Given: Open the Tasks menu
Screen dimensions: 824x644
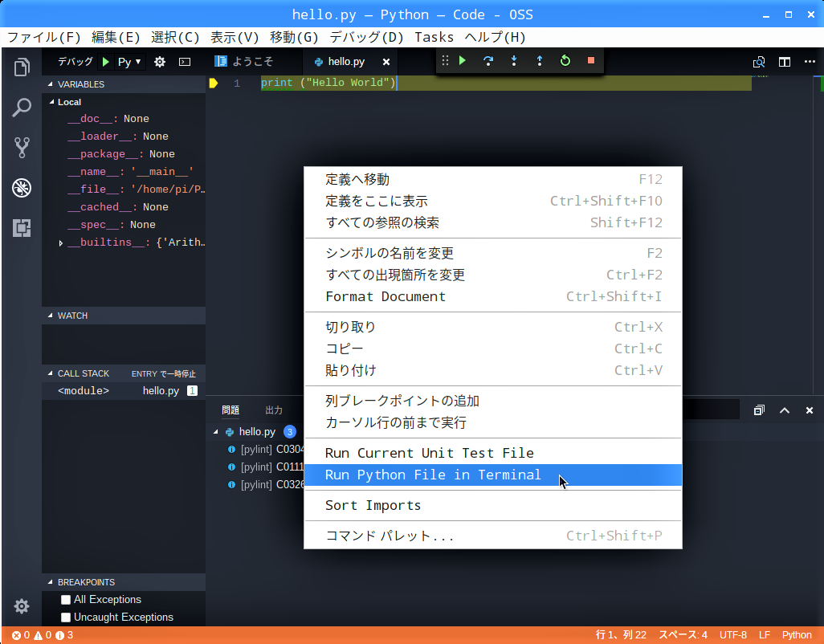Looking at the screenshot, I should point(434,37).
